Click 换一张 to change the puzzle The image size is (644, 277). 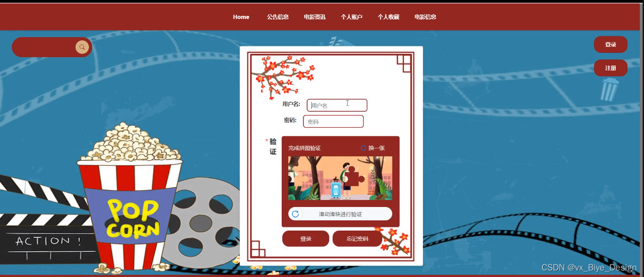376,148
